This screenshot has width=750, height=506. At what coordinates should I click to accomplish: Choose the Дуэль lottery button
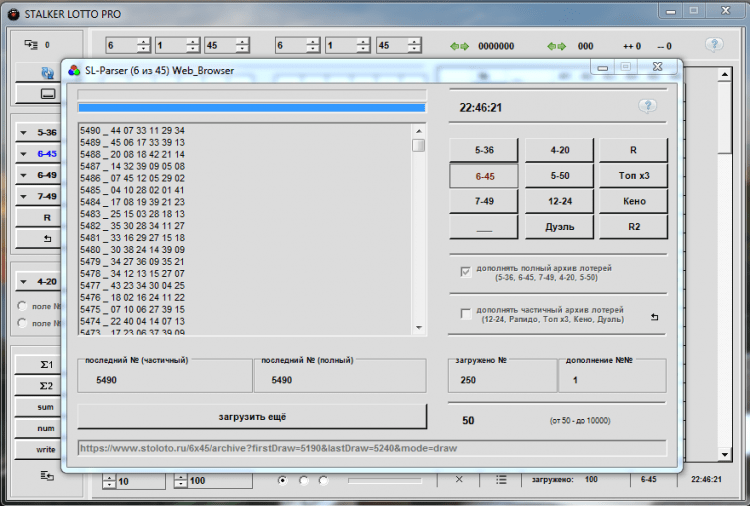(560, 227)
